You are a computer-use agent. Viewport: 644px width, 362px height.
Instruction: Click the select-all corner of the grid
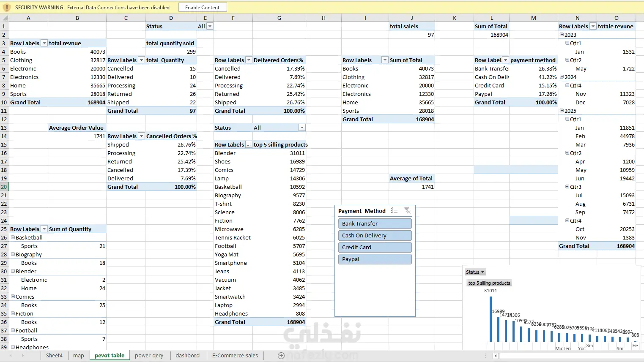(4, 18)
